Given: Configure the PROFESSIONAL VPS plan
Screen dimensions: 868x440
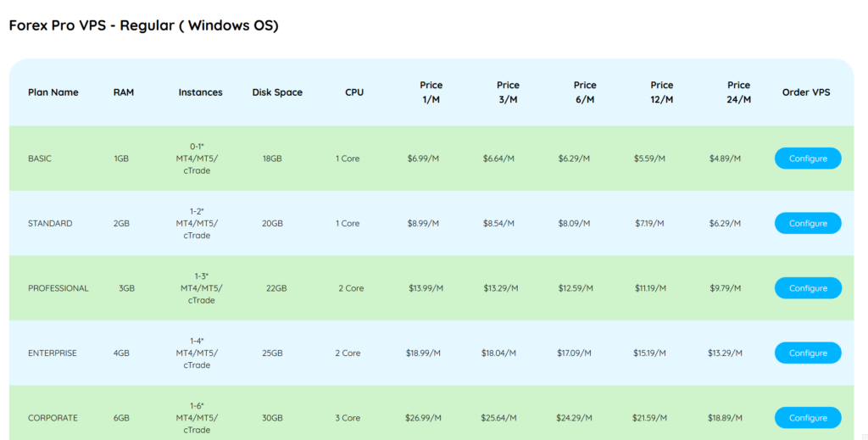Looking at the screenshot, I should tap(807, 288).
